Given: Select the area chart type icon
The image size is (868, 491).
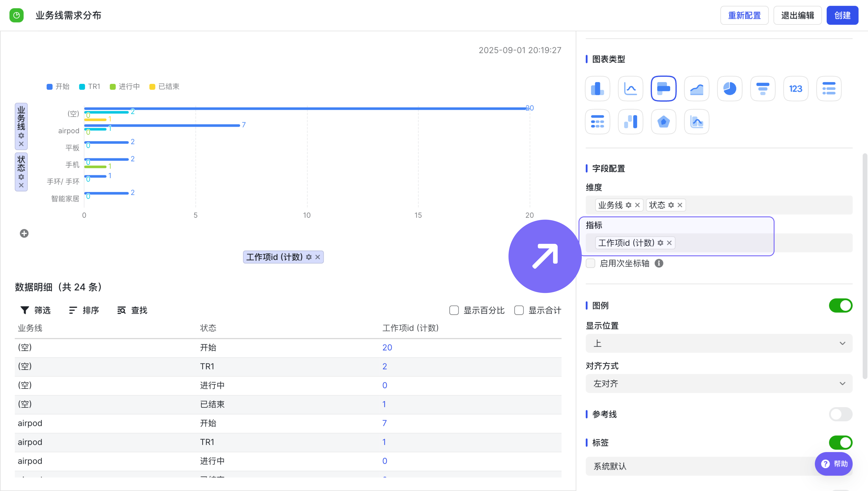Looking at the screenshot, I should (696, 89).
